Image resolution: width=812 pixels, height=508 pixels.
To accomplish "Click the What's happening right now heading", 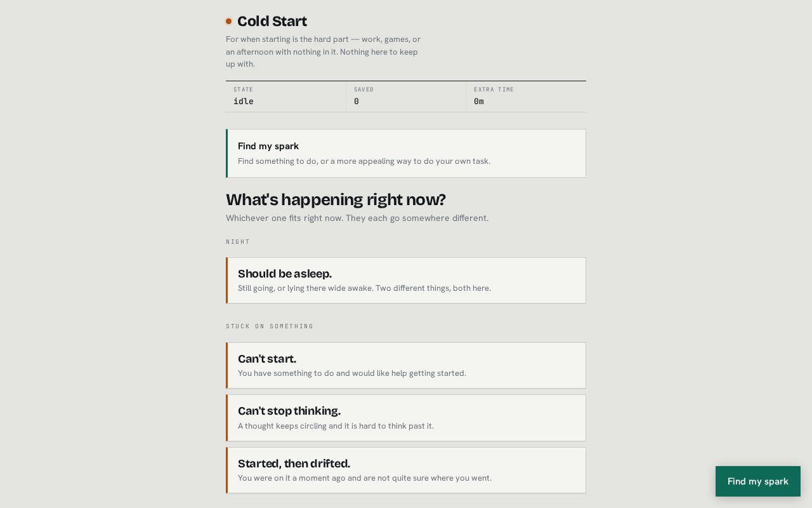I will [x=336, y=199].
